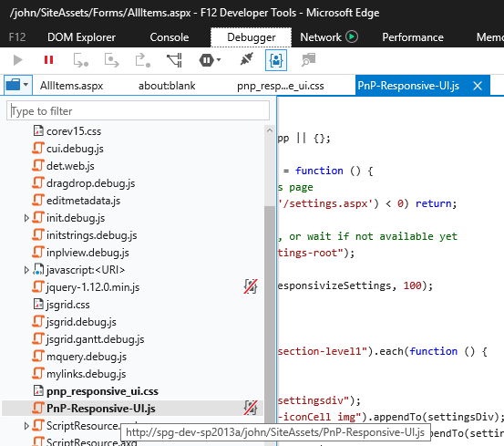
Task: Select corev15.css in file list
Action: 74,131
